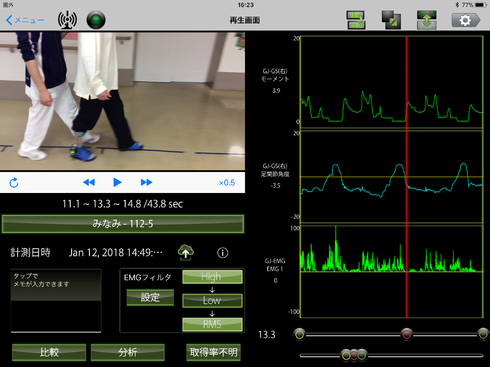Tap the Jan 12, 2018 14:49 date
This screenshot has height=367, width=490.
point(116,253)
